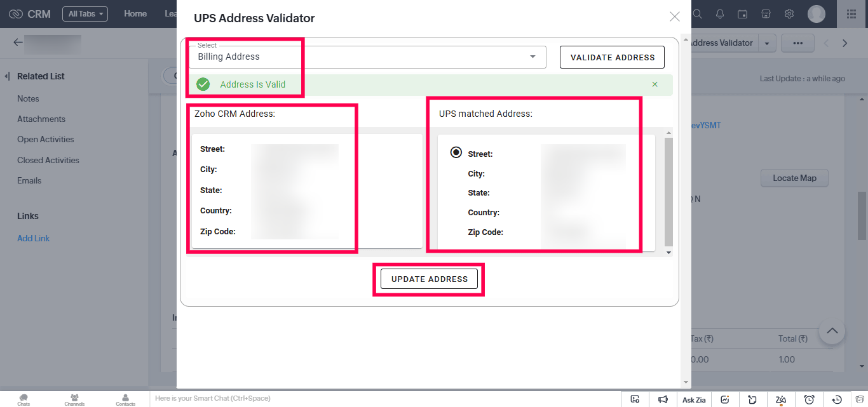The image size is (868, 407).
Task: Open the All Tabs dropdown
Action: pyautogui.click(x=85, y=14)
